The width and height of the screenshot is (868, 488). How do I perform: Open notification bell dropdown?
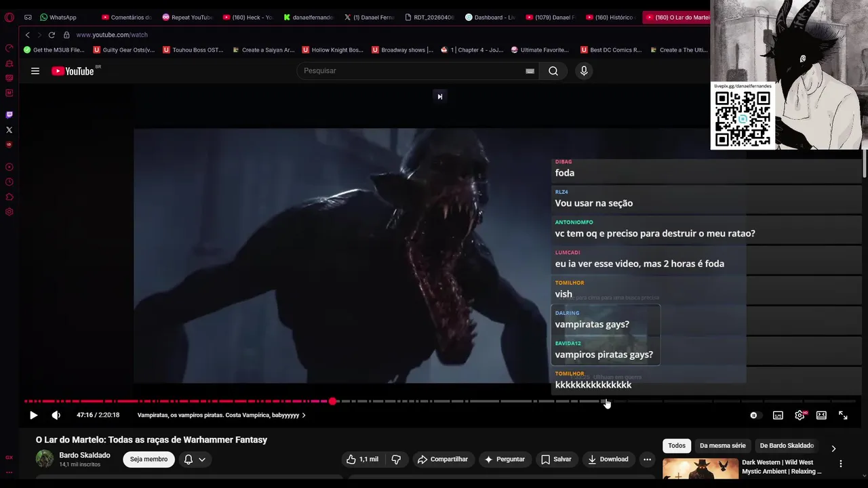[x=195, y=460]
